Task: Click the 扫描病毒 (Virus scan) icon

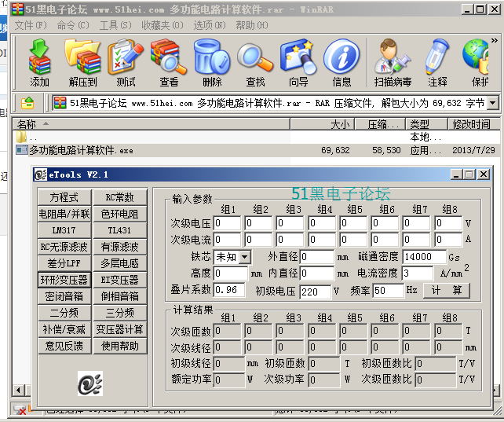Action: click(393, 63)
